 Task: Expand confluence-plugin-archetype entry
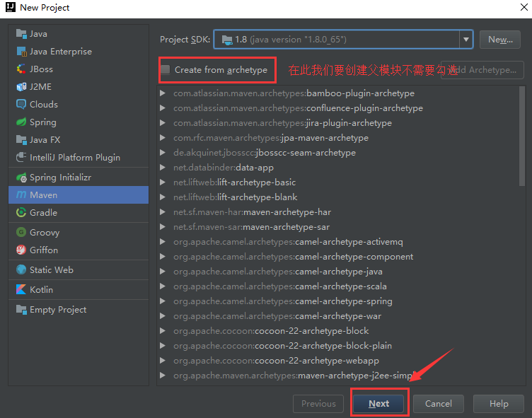(x=163, y=108)
